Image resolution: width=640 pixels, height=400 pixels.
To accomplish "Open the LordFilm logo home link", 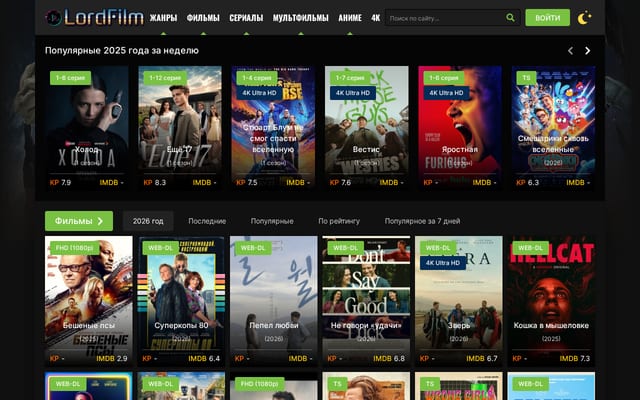I will click(94, 18).
